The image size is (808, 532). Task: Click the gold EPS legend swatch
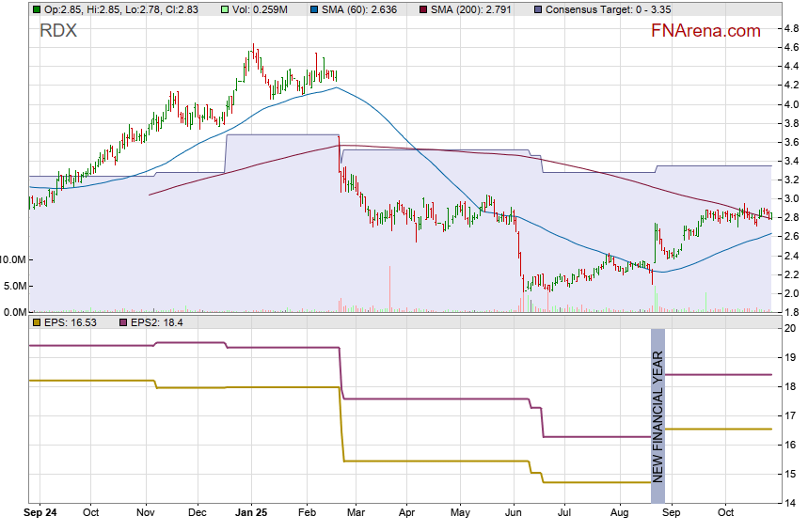(x=36, y=323)
